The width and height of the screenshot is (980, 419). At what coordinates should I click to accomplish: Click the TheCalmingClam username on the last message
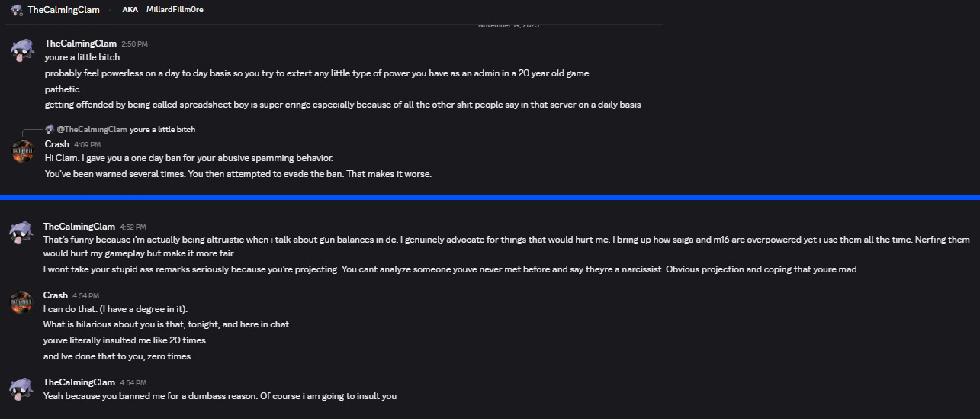(x=79, y=382)
